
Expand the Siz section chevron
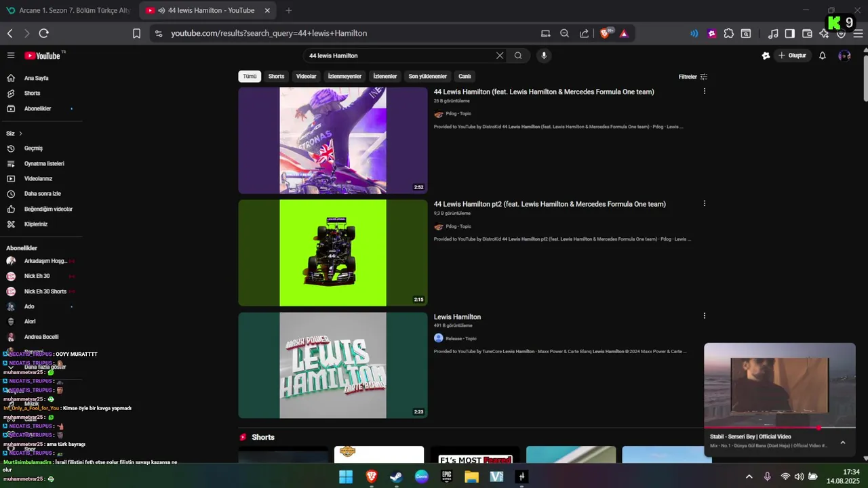tap(20, 134)
